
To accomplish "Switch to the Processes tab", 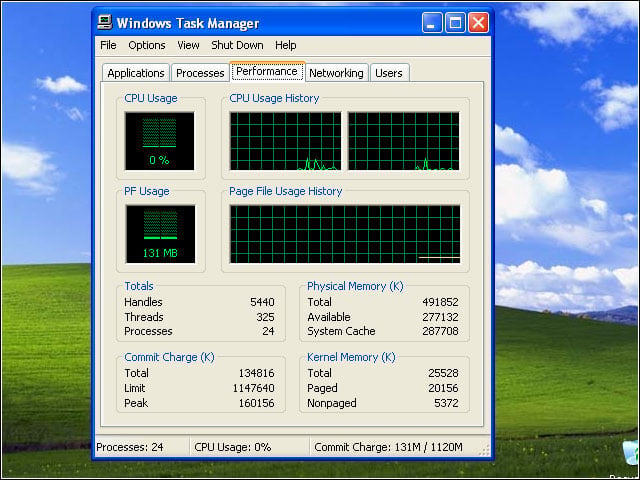I will [200, 73].
